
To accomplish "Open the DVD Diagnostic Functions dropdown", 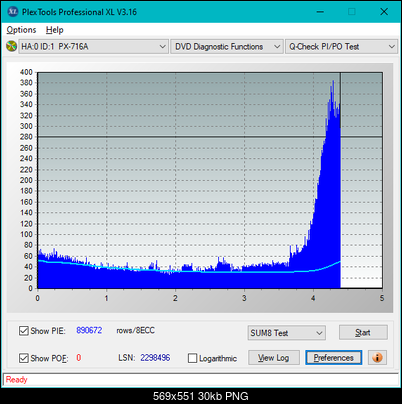I will point(226,47).
